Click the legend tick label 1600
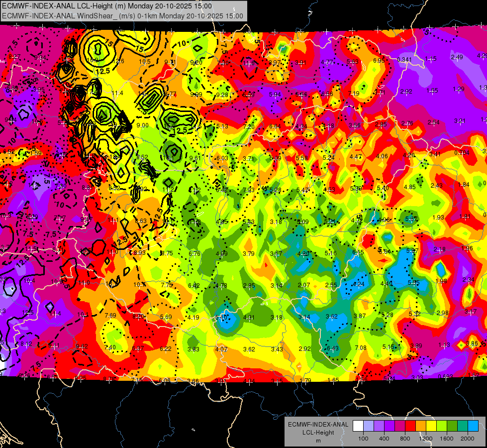The image size is (487, 448). coord(447,439)
